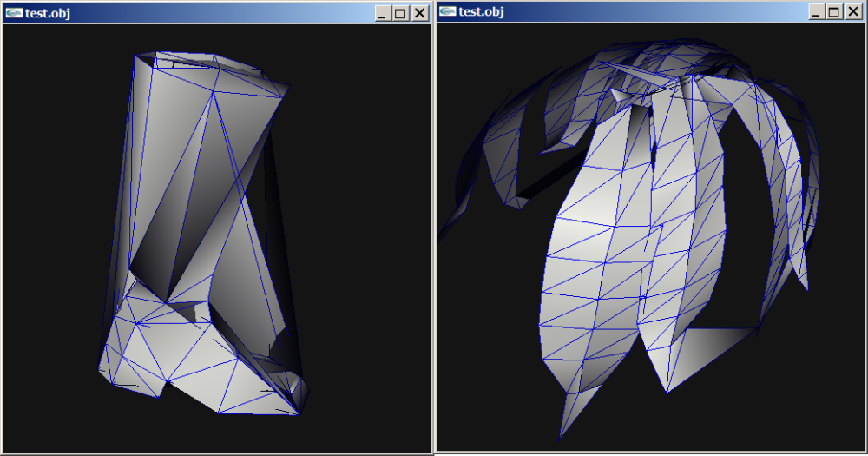The height and width of the screenshot is (456, 868).
Task: Click the pointed bottom tip of the right model's front petal
Action: click(x=562, y=431)
